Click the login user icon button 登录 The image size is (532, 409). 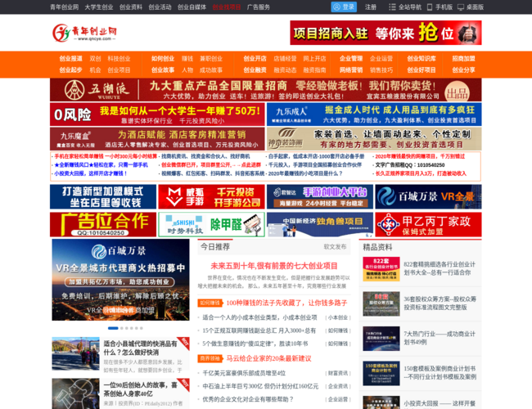click(x=344, y=7)
